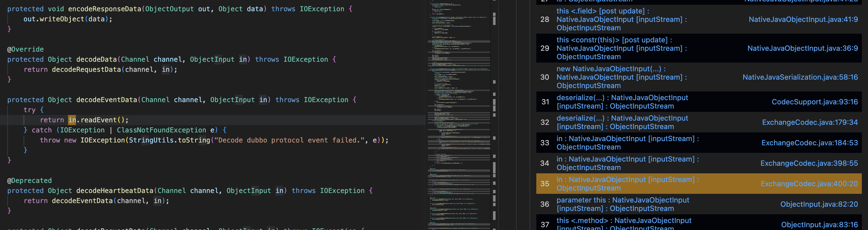
Task: Click the '@Deprecated' annotation
Action: coord(30,181)
